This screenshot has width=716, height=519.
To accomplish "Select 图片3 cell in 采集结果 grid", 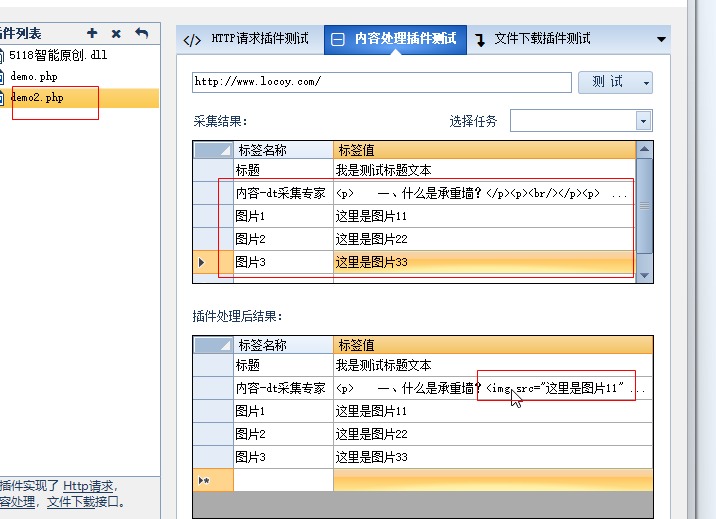I will pyautogui.click(x=283, y=262).
